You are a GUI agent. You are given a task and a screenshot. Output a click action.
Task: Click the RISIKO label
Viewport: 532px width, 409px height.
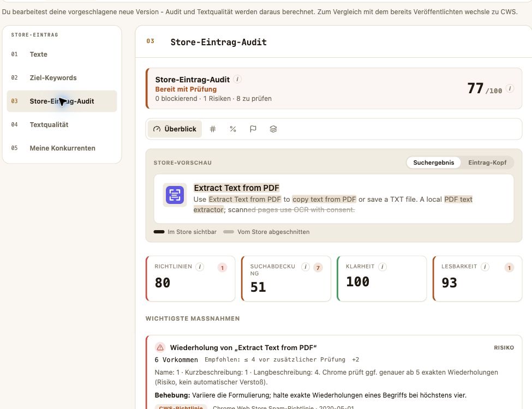click(x=504, y=347)
